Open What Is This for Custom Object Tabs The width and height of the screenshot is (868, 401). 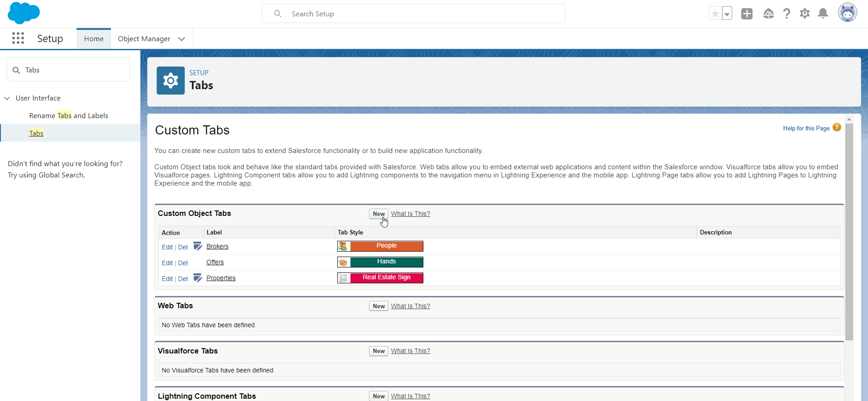(x=410, y=214)
